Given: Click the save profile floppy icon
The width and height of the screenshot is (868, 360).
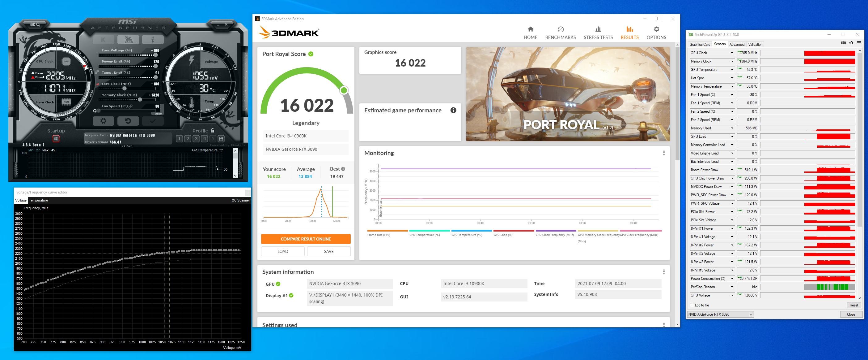Looking at the screenshot, I should (221, 139).
